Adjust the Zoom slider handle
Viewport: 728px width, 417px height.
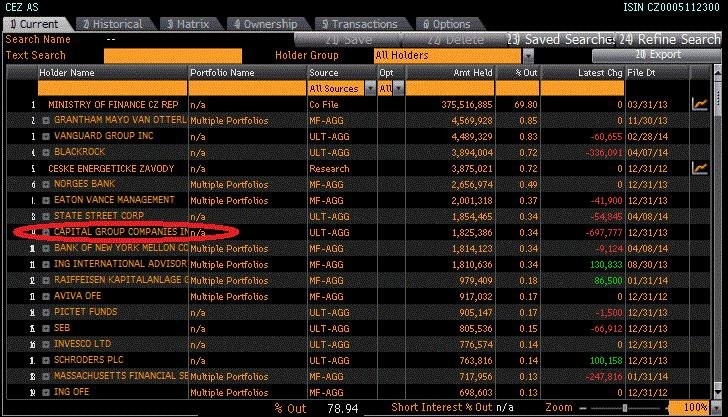pos(625,408)
